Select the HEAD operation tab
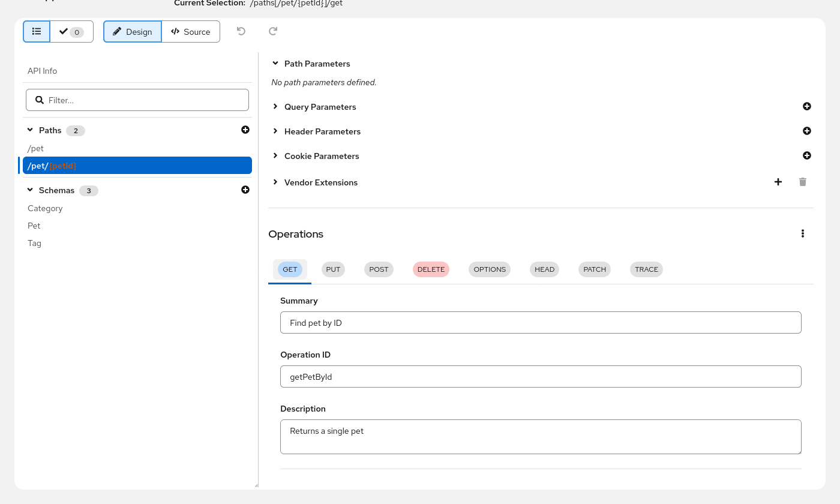 tap(545, 269)
